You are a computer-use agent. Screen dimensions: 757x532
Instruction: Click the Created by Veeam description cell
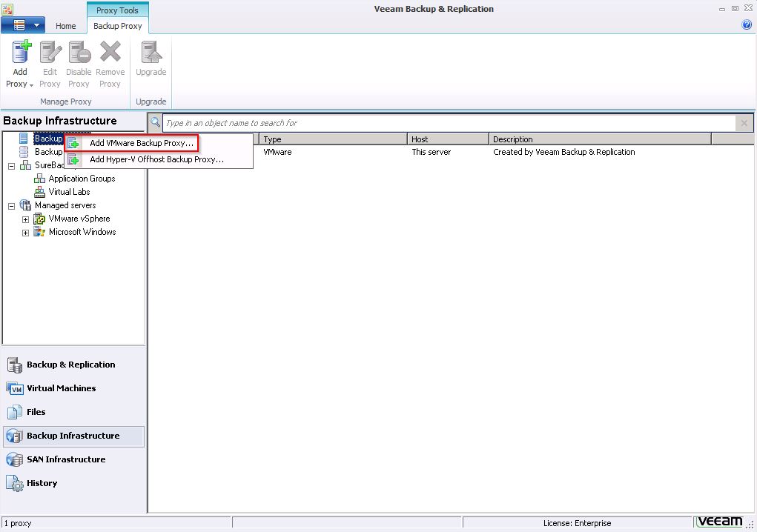point(564,152)
